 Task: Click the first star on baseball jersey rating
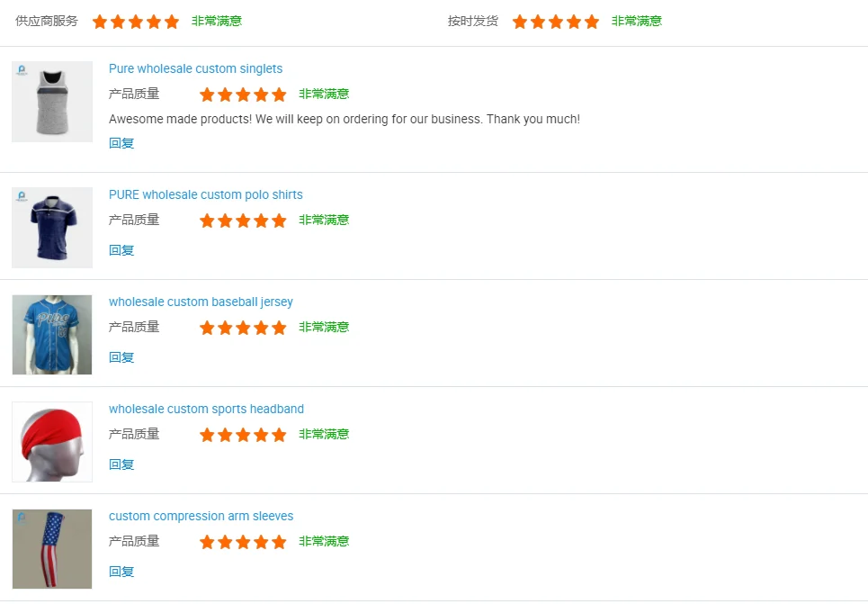(x=207, y=328)
